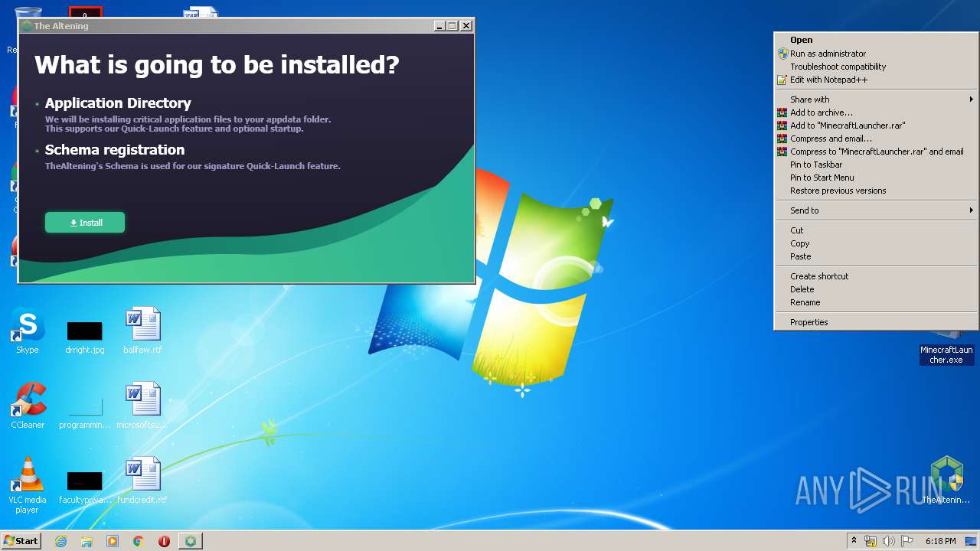
Task: Select Troubleshoot compatibility option
Action: tap(876, 67)
